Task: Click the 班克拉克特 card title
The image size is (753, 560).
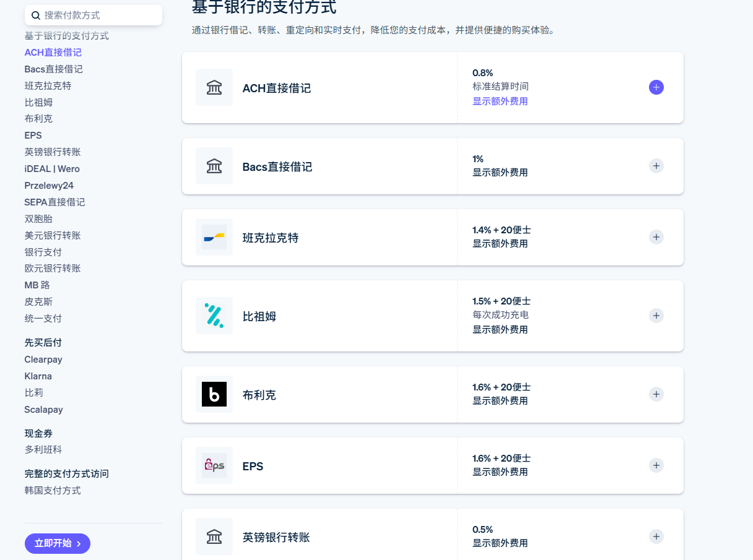Action: pyautogui.click(x=271, y=238)
